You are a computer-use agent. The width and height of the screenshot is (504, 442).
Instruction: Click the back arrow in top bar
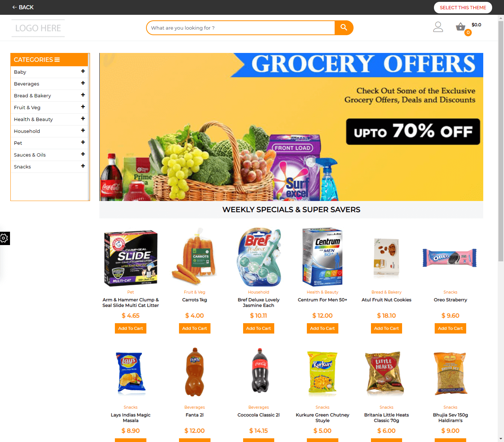(x=14, y=7)
